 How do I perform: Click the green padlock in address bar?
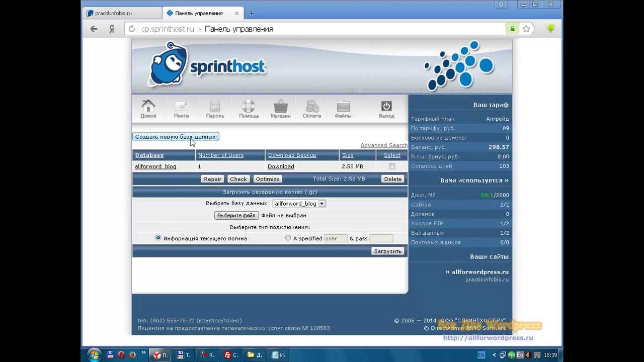(512, 29)
